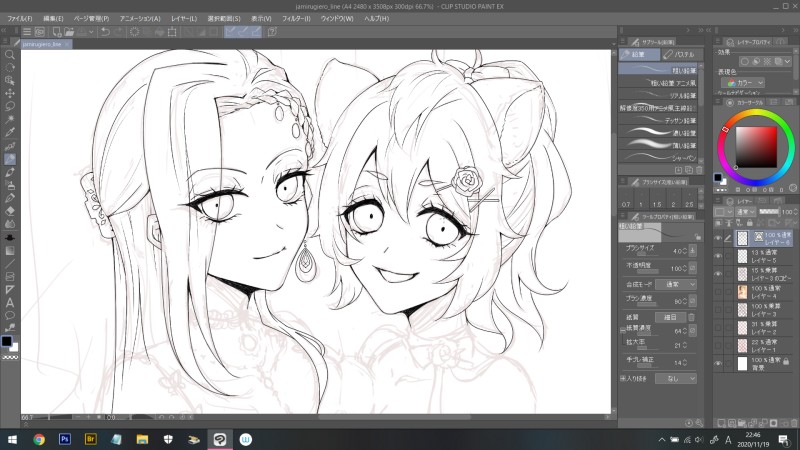The height and width of the screenshot is (450, 800).
Task: Select レイヤー 4 layer thumbnail
Action: [x=742, y=292]
